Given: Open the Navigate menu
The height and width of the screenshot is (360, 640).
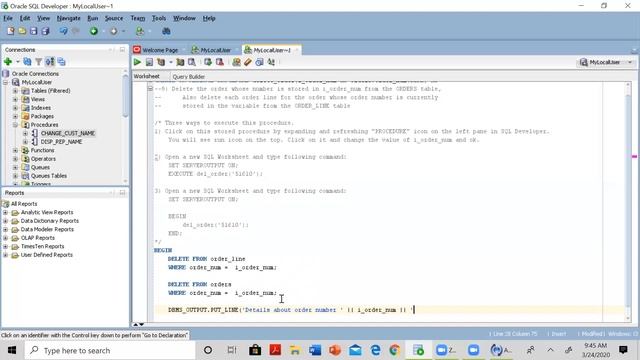Looking at the screenshot, I should point(69,18).
